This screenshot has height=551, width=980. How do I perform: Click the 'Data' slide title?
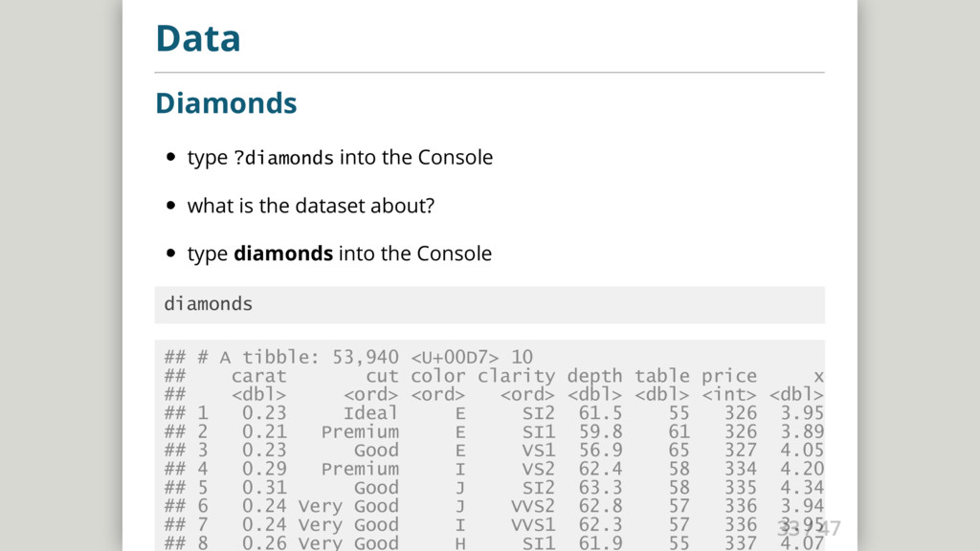[x=198, y=39]
